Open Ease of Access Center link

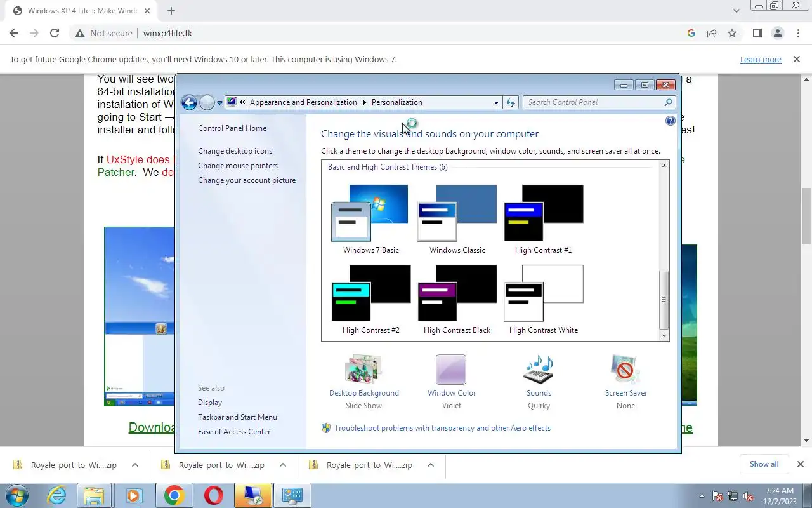coord(234,432)
